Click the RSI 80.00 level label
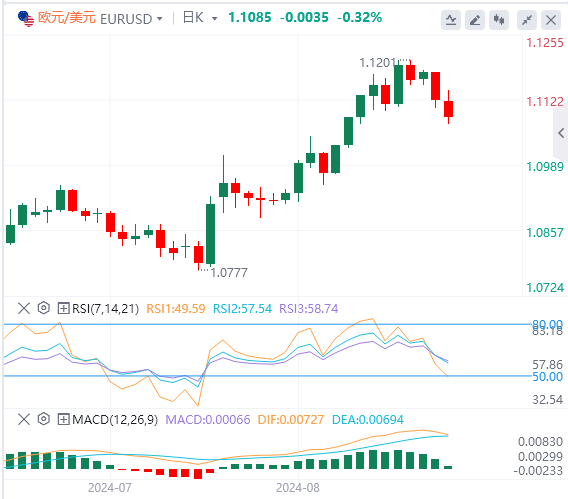The width and height of the screenshot is (568, 499). coord(547,323)
